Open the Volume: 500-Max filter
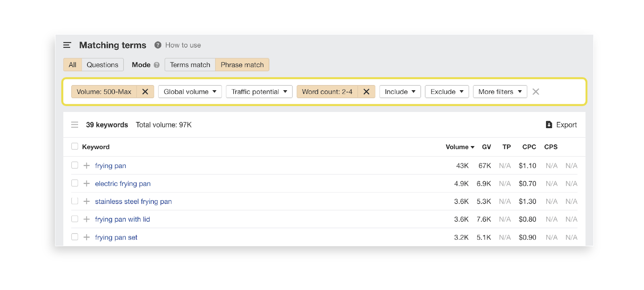 click(104, 92)
